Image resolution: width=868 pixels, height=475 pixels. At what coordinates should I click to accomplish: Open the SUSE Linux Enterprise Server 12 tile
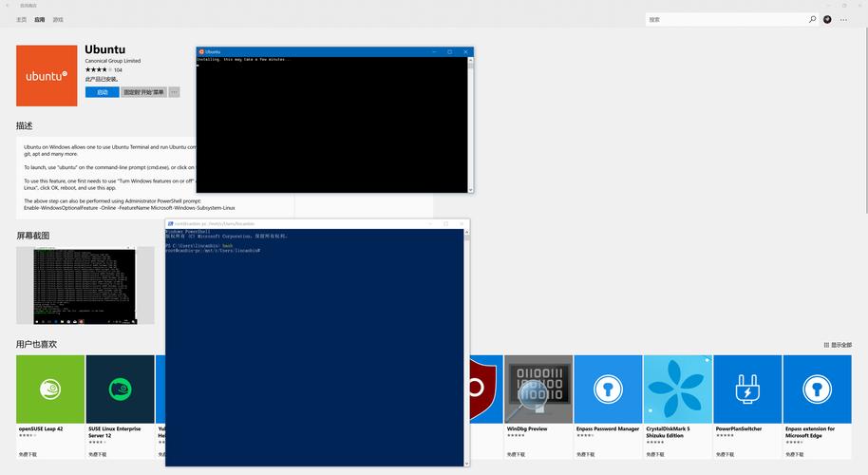coord(120,407)
